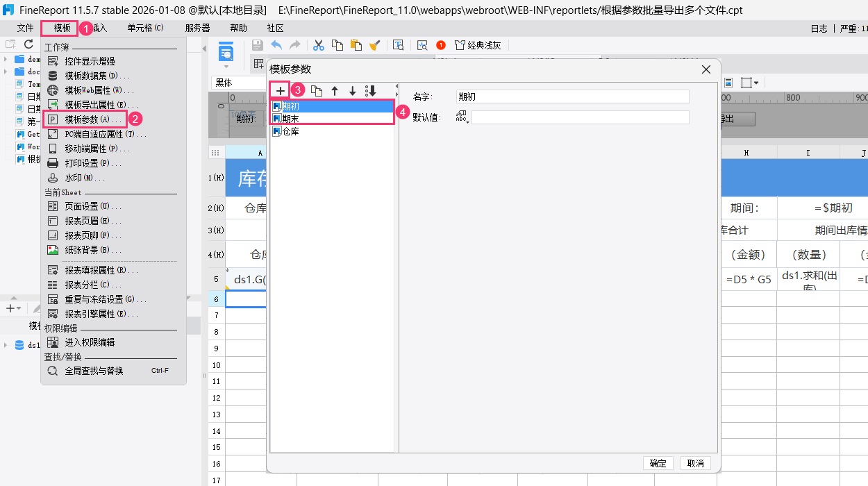Screen dimensions: 868x486
Task: Select the 期初 parameter in list
Action: (x=332, y=106)
